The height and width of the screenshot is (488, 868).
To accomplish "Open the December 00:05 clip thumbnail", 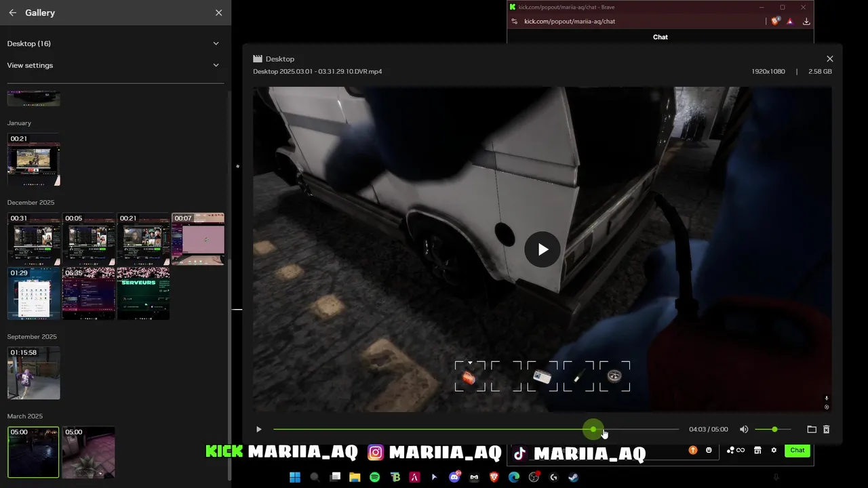I will click(89, 239).
